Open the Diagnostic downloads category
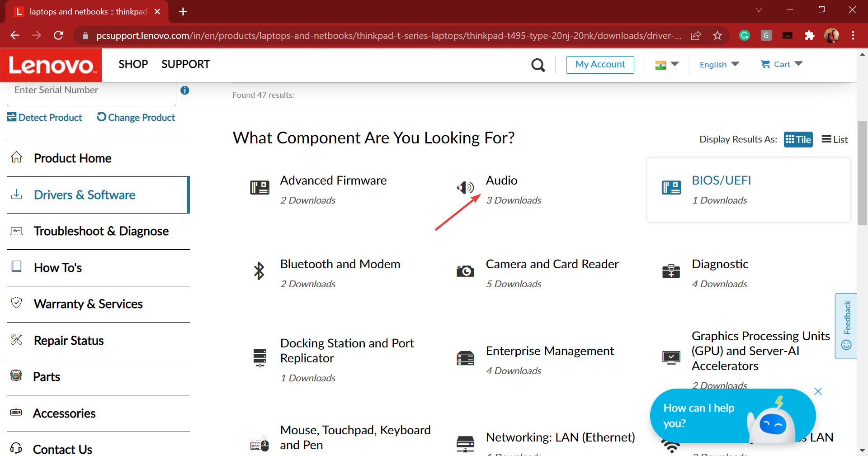This screenshot has width=868, height=456. (x=720, y=264)
